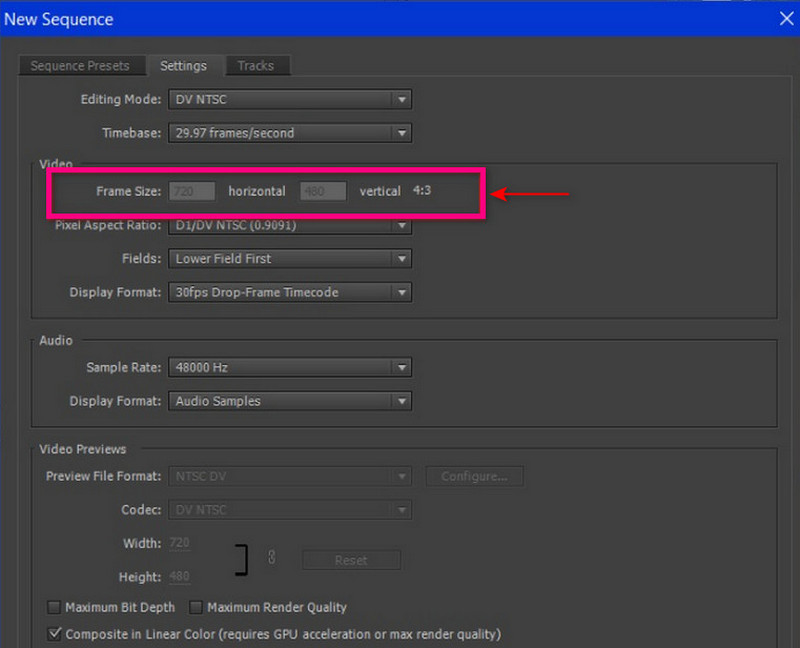Open the video Display Format dropdown
The width and height of the screenshot is (800, 648).
point(290,293)
